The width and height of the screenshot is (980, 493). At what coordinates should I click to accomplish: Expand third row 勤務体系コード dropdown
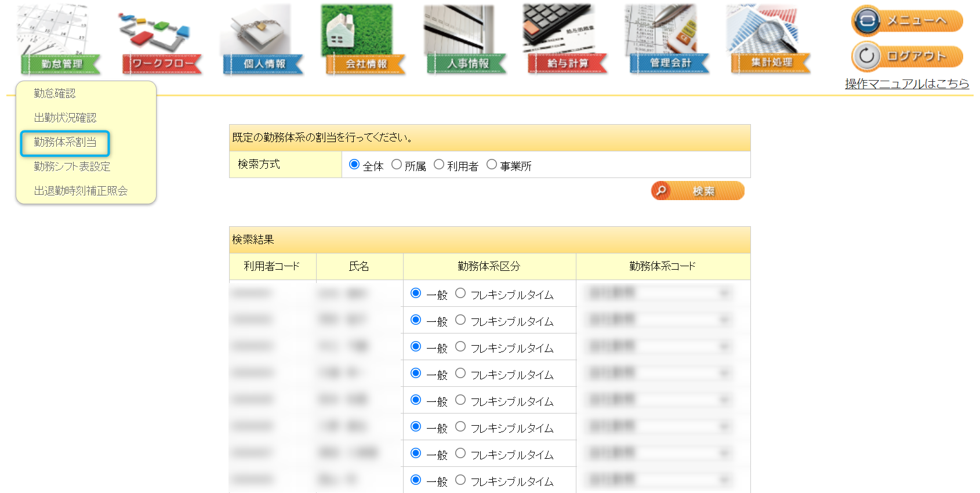659,347
